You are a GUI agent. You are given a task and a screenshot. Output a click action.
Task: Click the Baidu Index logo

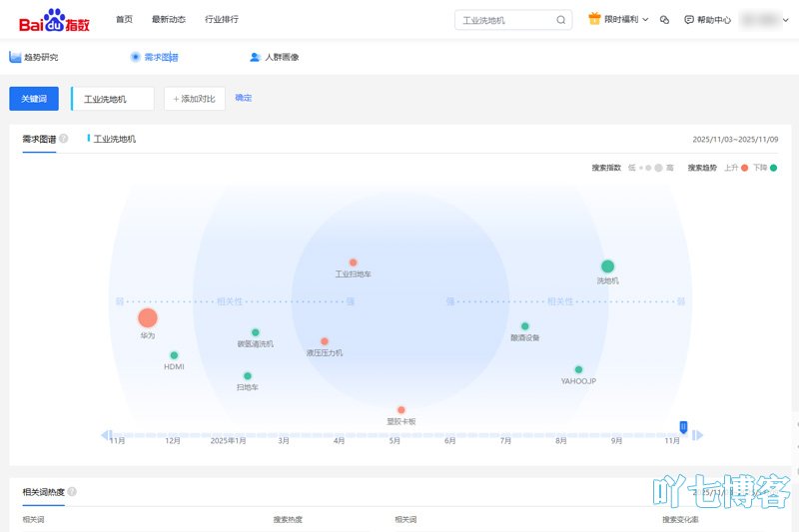click(x=54, y=19)
